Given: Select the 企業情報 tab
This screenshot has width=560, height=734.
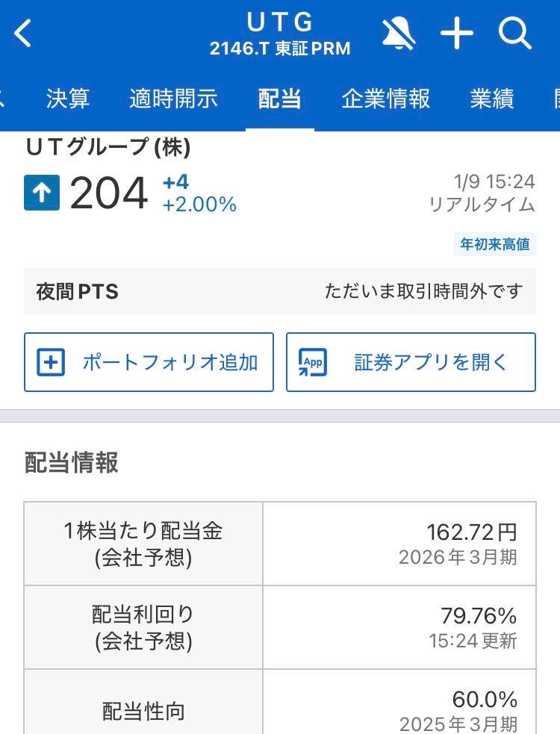Looking at the screenshot, I should tap(385, 98).
